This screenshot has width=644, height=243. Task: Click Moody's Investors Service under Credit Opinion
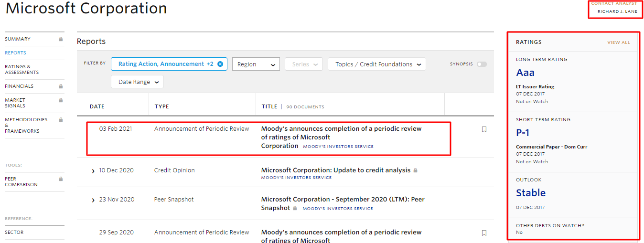pyautogui.click(x=296, y=178)
